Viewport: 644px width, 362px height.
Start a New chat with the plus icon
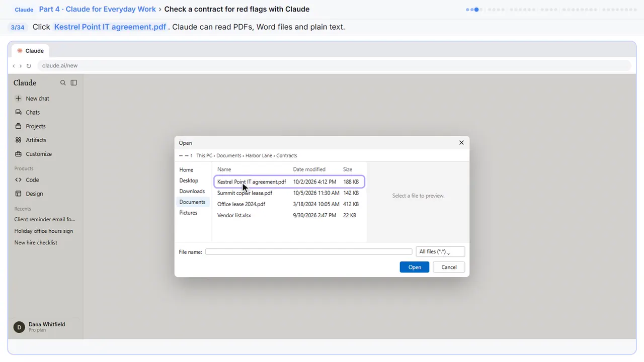tap(19, 99)
